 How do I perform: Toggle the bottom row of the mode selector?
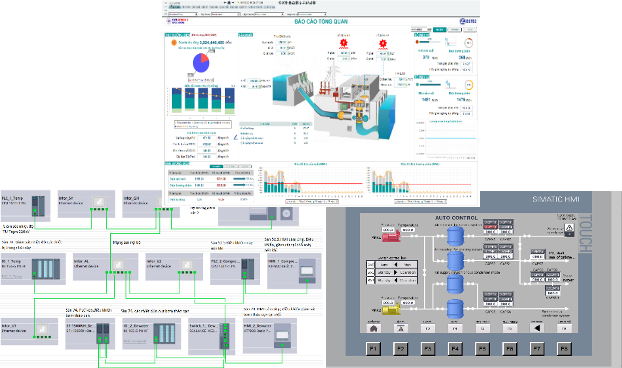click(391, 280)
